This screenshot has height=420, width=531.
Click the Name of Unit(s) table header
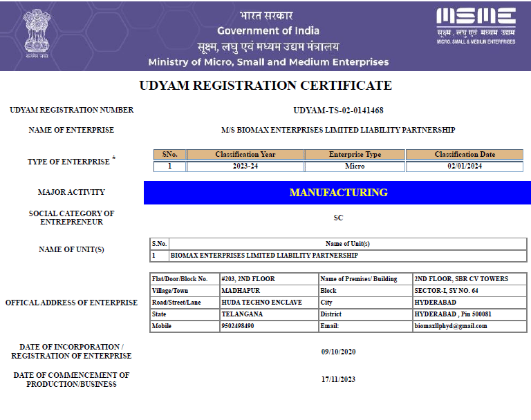pos(348,244)
